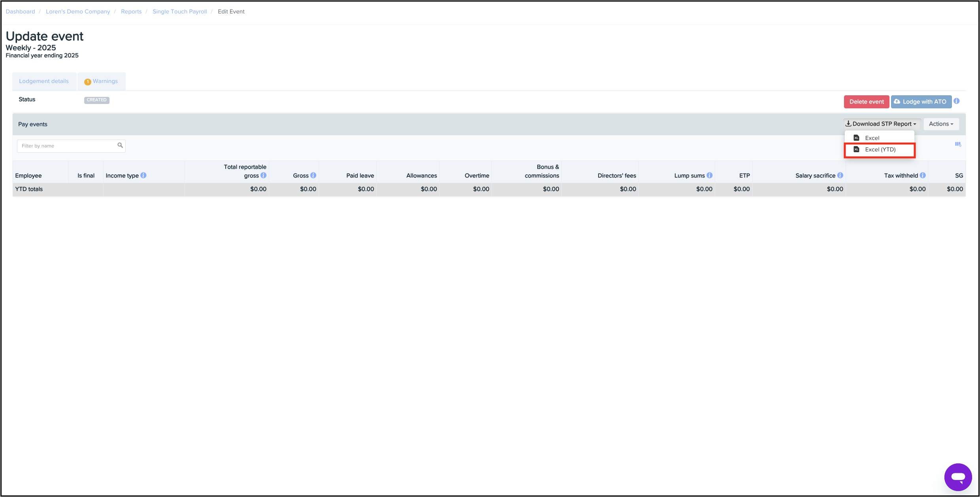Viewport: 980px width, 497px height.
Task: Expand Download STP Report dropdown
Action: pyautogui.click(x=882, y=124)
